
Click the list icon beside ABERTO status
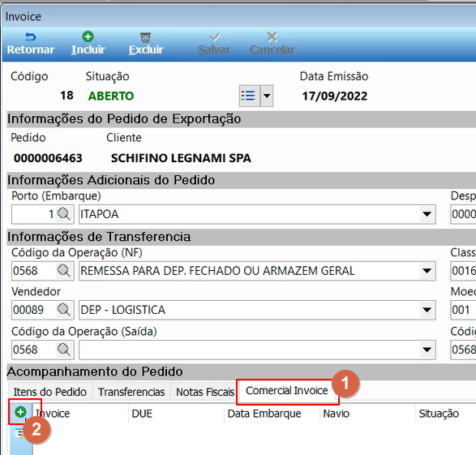[x=249, y=96]
